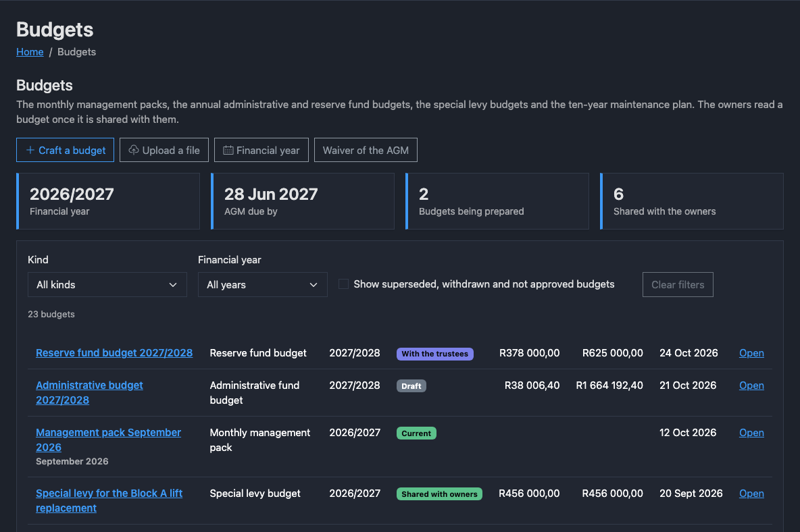The height and width of the screenshot is (532, 800).
Task: Click the Craft a budget button
Action: (x=66, y=150)
